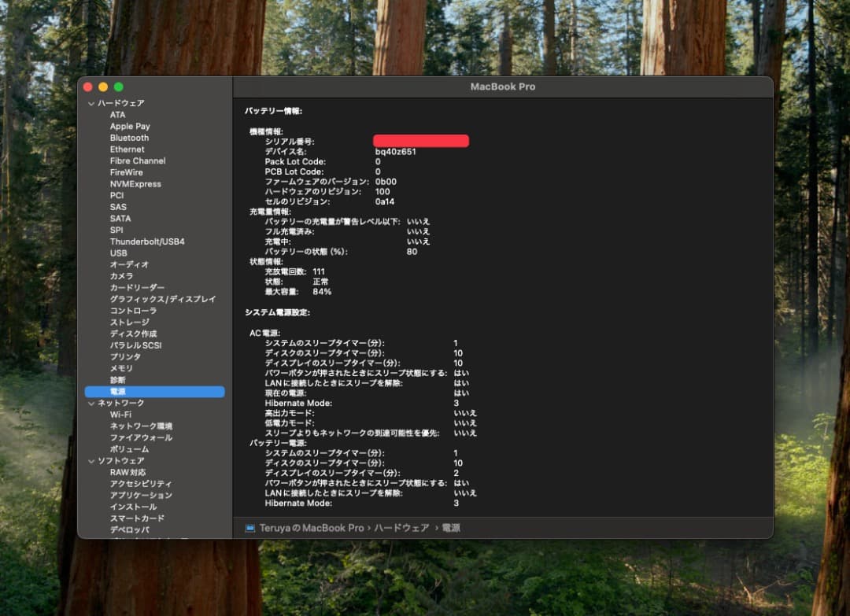850x616 pixels.
Task: Open the Wi-Fi information page
Action: [x=120, y=414]
